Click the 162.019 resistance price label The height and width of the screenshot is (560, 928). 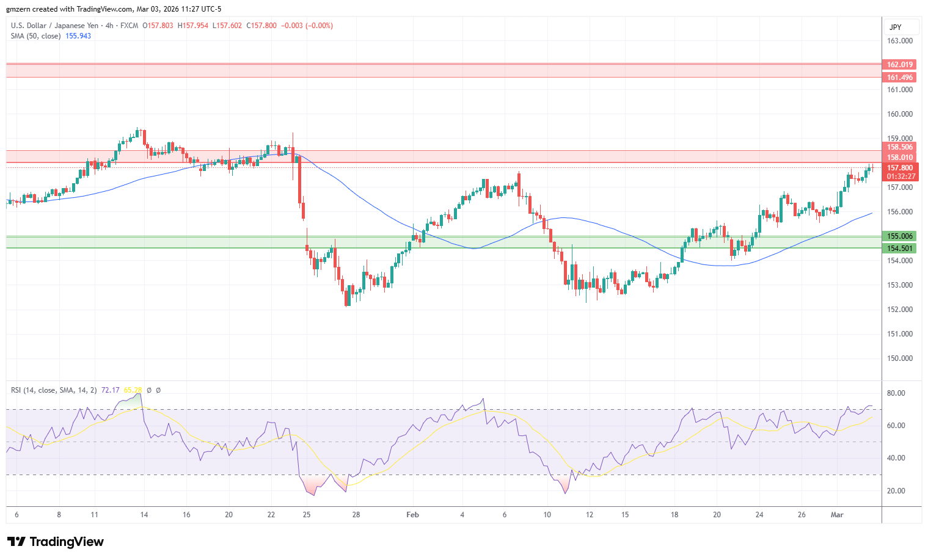[900, 65]
